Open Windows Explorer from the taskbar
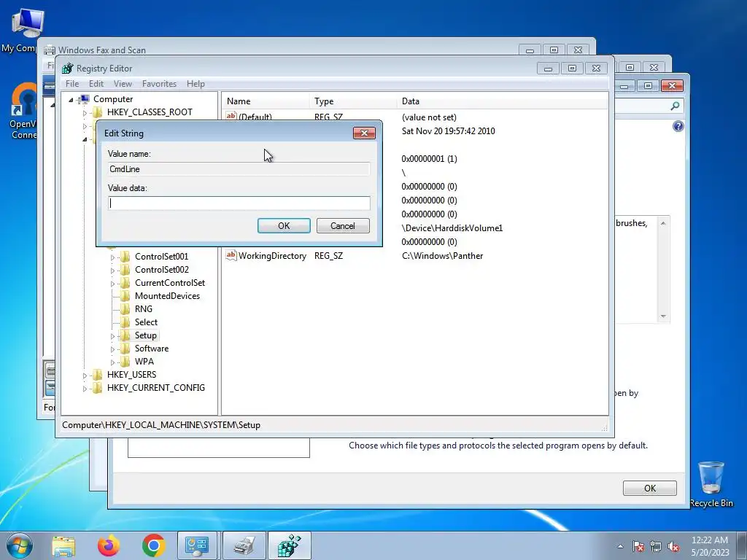The image size is (747, 560). point(63,545)
